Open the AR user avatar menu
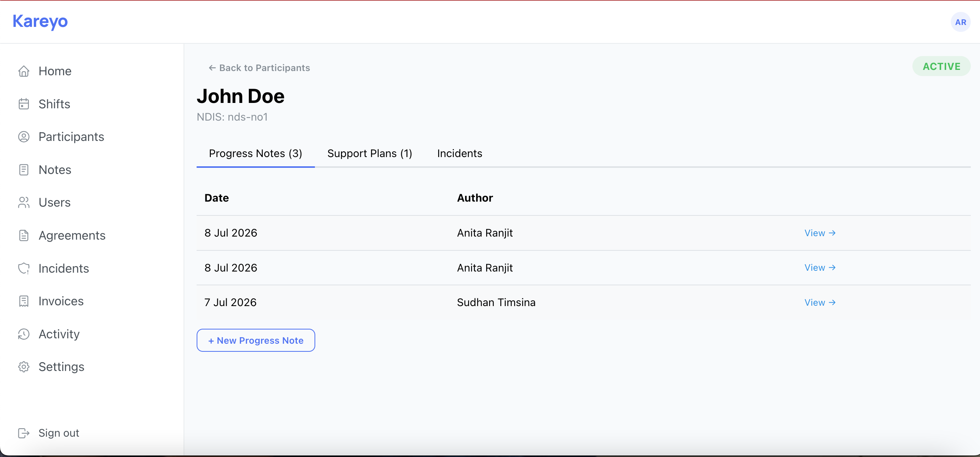 coord(961,22)
